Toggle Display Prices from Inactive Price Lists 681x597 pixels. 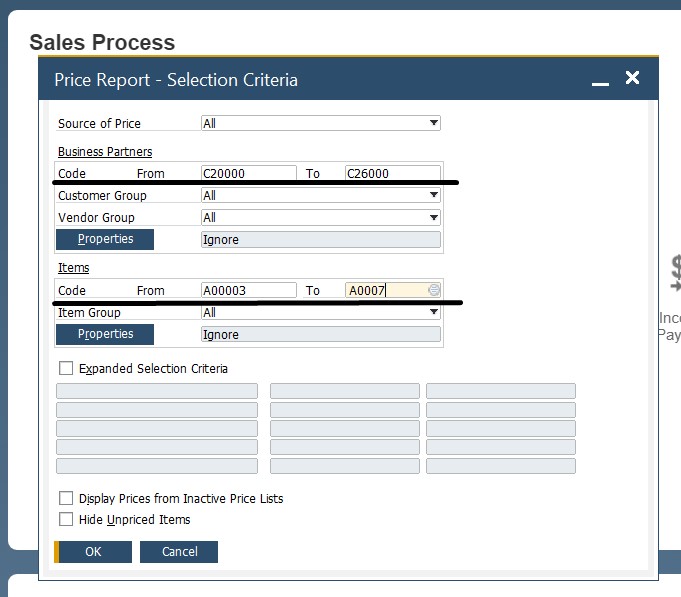66,498
